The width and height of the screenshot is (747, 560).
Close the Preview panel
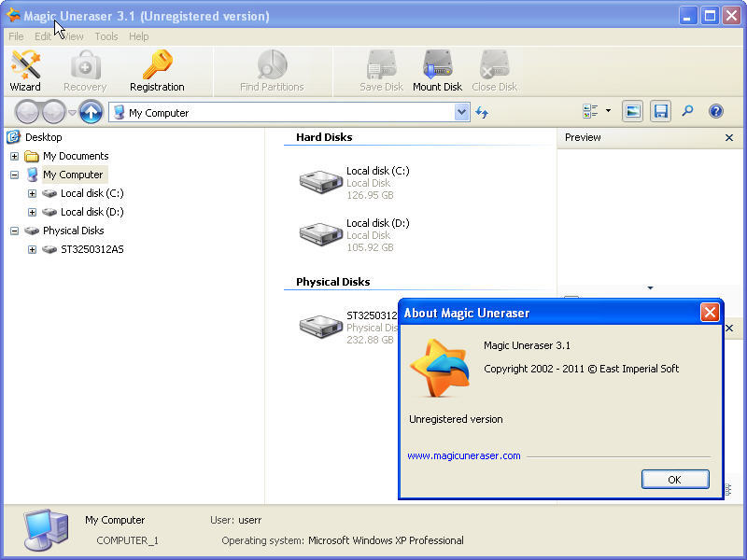click(729, 137)
